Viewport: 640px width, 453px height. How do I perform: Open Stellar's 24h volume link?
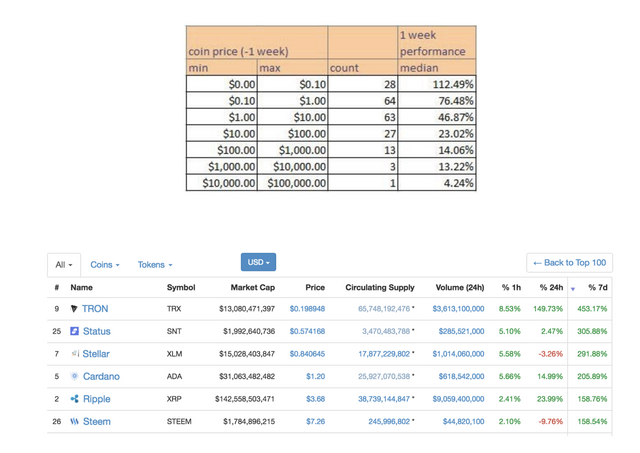point(458,354)
